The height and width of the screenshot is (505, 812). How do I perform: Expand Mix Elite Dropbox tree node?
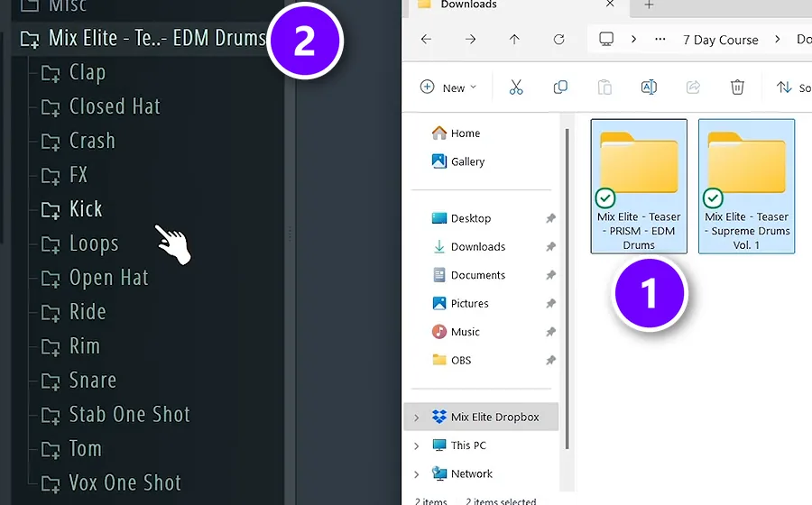[416, 417]
